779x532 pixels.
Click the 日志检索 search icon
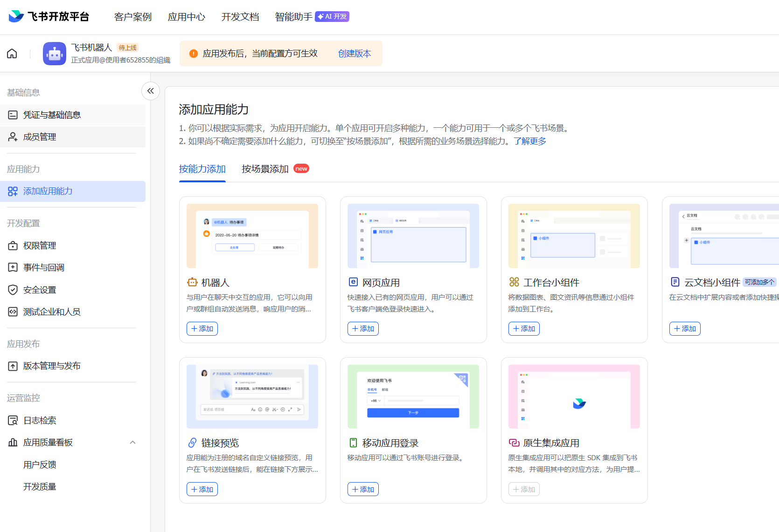(13, 421)
